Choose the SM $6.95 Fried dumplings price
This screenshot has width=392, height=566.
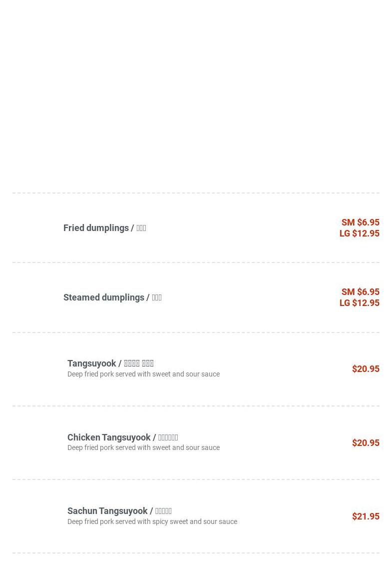360,222
